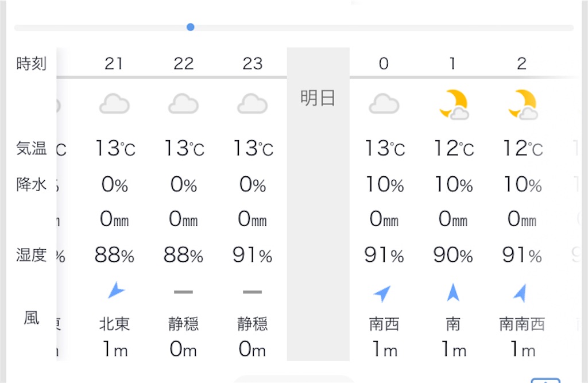Click the 南 wind direction arrow
The image size is (588, 383).
tap(453, 293)
